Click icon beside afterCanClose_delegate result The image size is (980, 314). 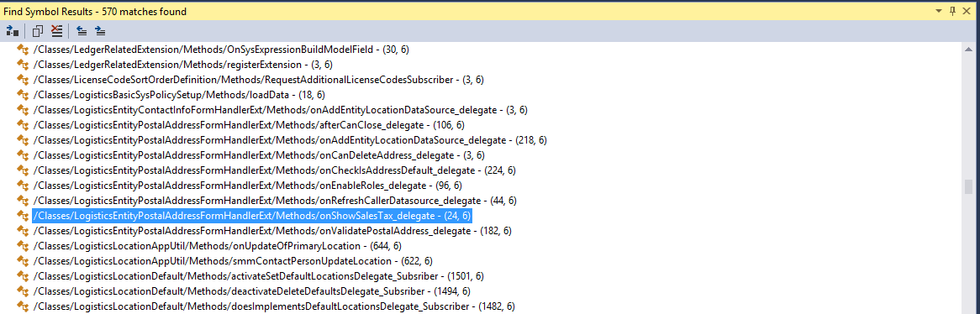(24, 125)
